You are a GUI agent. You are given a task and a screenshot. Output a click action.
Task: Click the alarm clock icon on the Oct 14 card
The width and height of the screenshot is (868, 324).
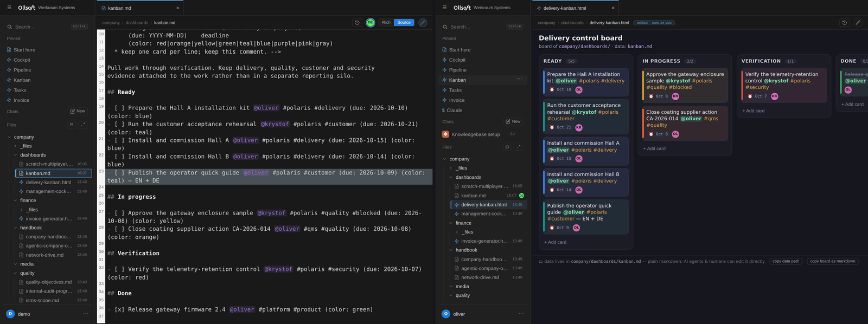pyautogui.click(x=552, y=190)
